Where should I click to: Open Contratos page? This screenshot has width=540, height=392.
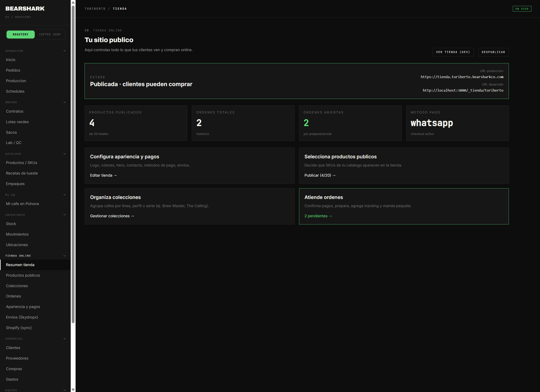(35, 111)
